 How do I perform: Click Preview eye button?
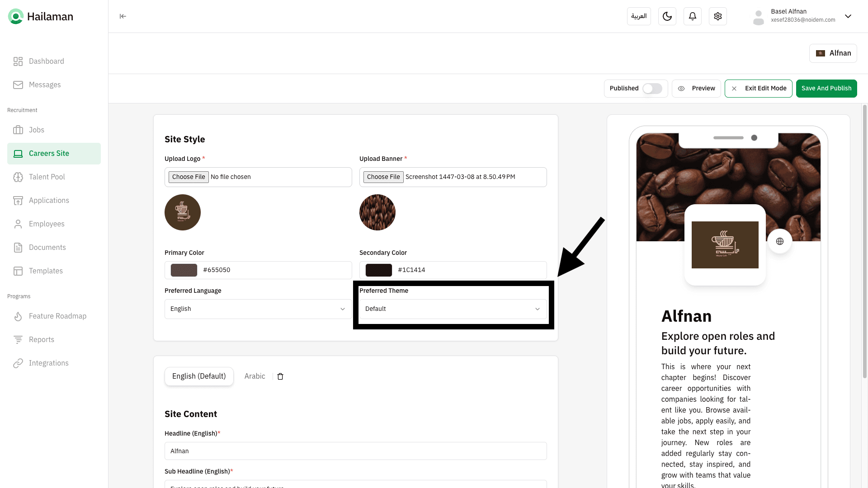point(696,89)
